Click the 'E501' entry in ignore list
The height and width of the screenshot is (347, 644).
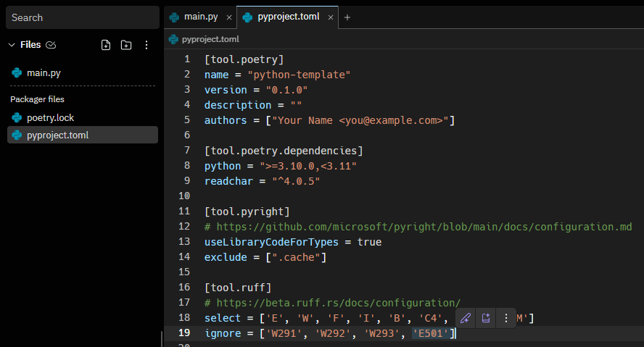(x=431, y=333)
